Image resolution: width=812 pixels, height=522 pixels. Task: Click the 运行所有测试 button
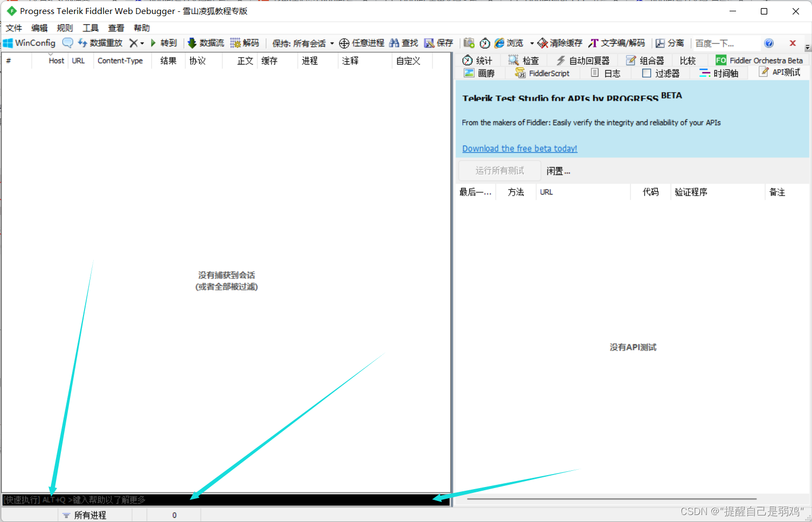499,171
